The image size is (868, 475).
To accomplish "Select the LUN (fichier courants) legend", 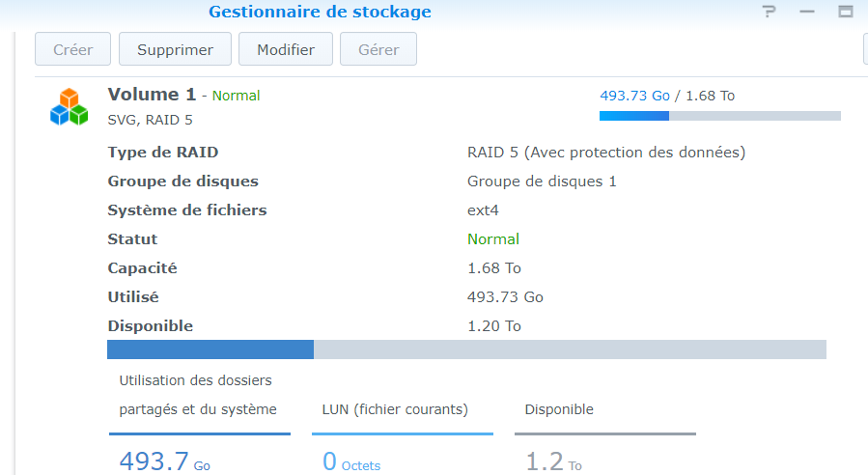I will pyautogui.click(x=395, y=409).
